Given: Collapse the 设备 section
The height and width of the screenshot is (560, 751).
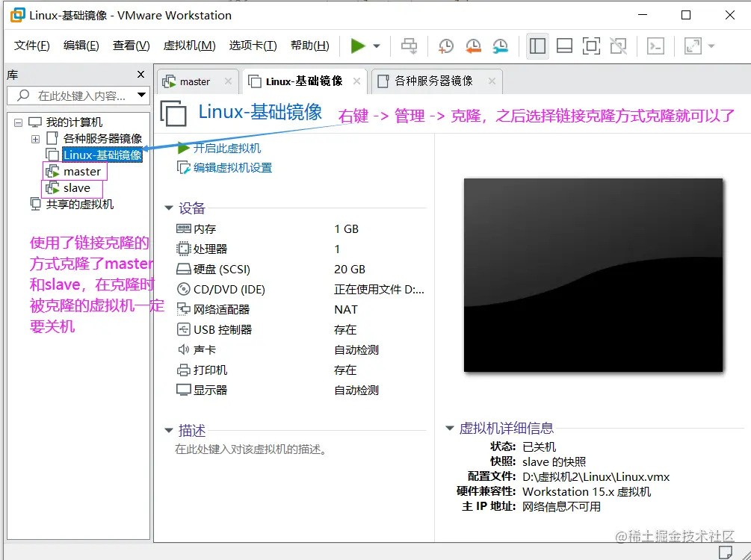Looking at the screenshot, I should (x=170, y=208).
